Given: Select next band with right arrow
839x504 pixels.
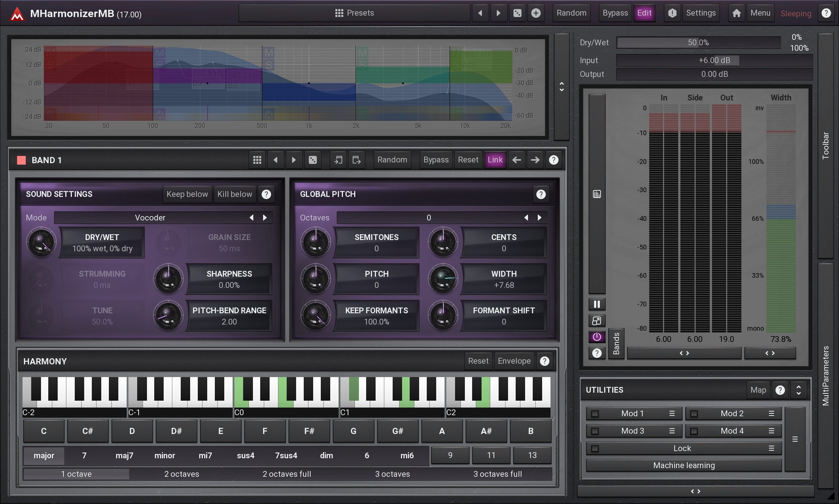Looking at the screenshot, I should point(535,160).
